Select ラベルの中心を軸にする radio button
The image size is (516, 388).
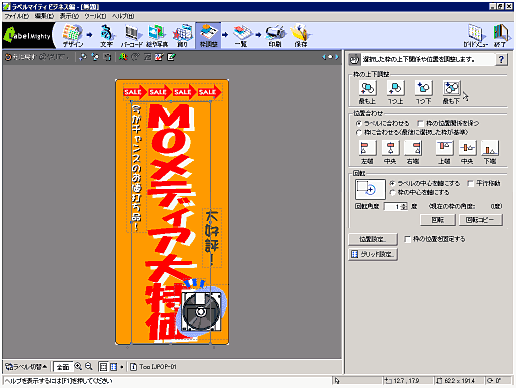(x=393, y=183)
